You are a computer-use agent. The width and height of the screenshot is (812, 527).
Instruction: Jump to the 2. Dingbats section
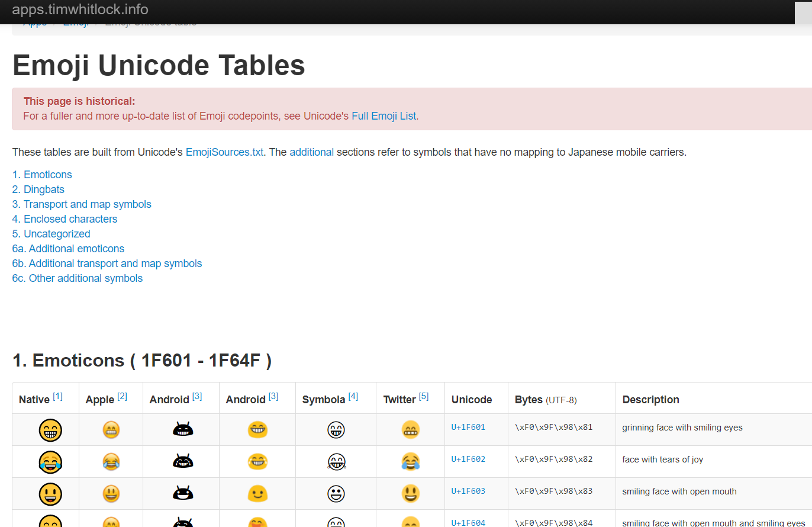click(38, 189)
